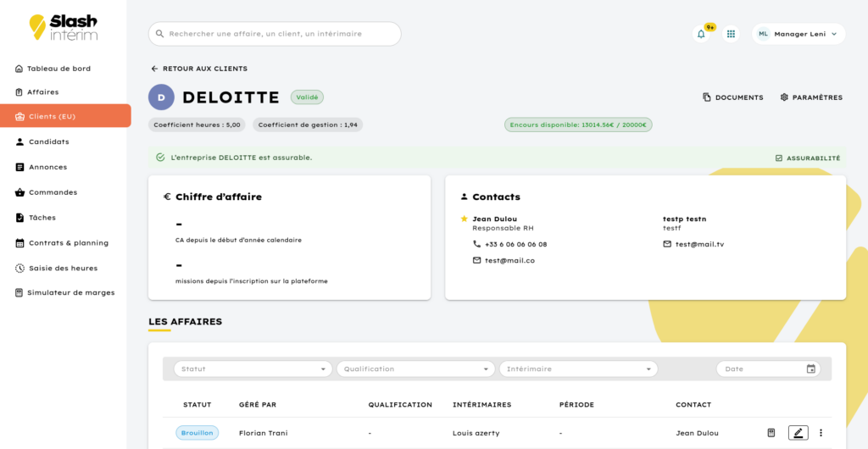Click the ML user avatar
Screen dimensions: 868x449
764,34
